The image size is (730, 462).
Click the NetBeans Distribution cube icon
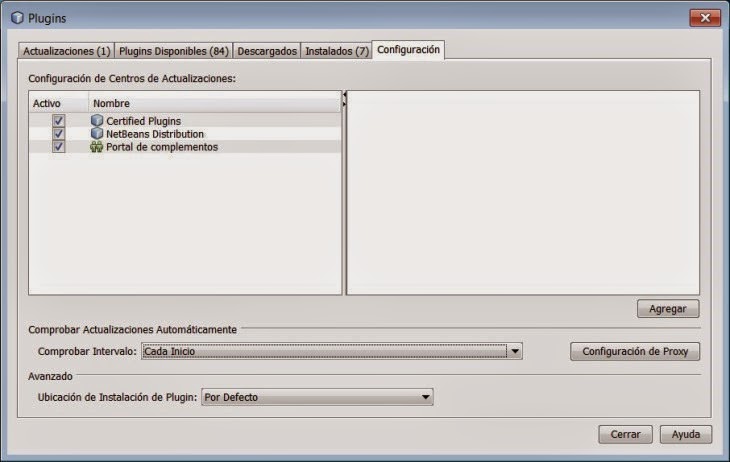pyautogui.click(x=97, y=134)
